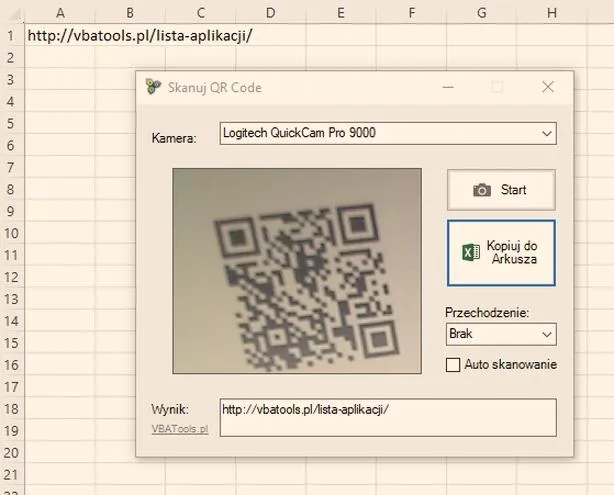Click the Skanuj QR Code title text

(x=215, y=87)
